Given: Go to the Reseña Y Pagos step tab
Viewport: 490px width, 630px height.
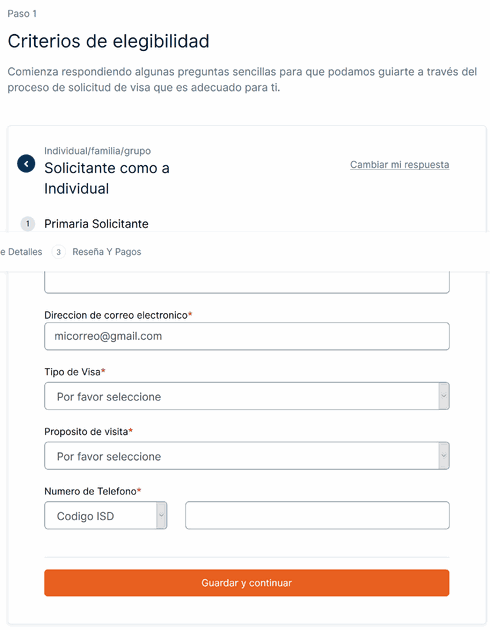Looking at the screenshot, I should (x=106, y=252).
